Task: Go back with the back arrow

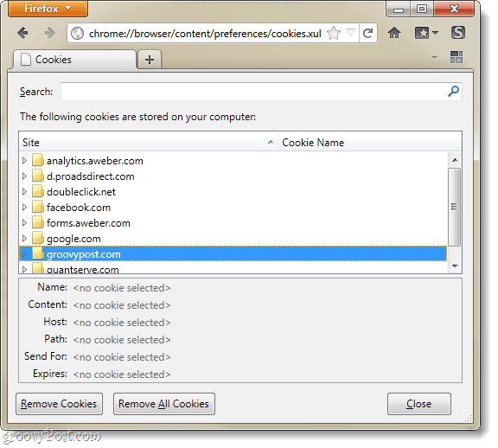Action: (22, 33)
